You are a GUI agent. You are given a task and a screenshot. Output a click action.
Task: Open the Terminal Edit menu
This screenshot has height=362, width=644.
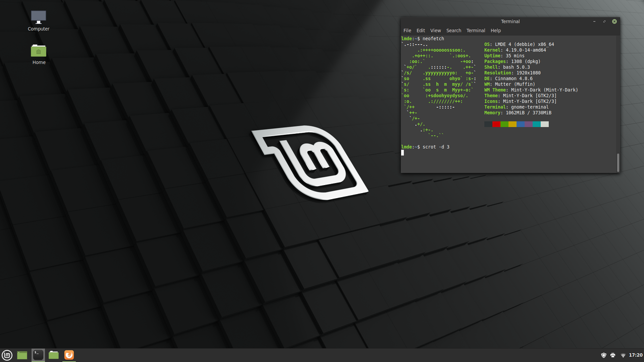pyautogui.click(x=421, y=31)
